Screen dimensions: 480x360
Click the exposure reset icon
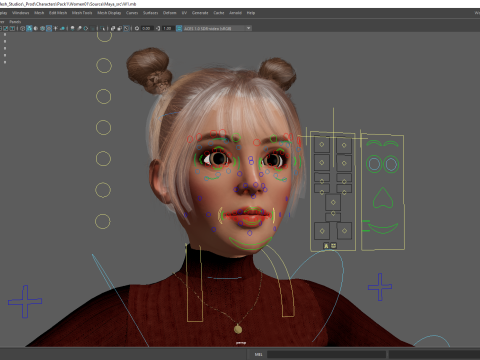tap(137, 28)
